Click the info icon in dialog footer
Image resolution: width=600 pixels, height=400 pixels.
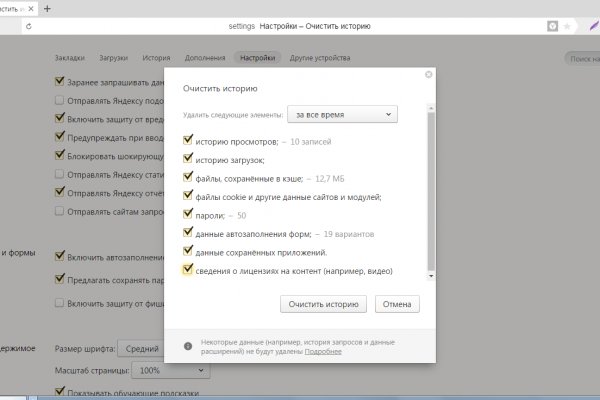(x=188, y=346)
